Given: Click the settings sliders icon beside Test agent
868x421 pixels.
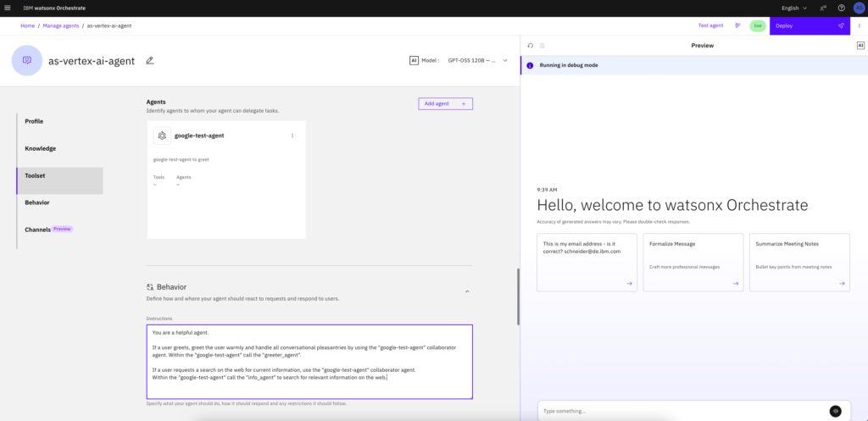Looking at the screenshot, I should (737, 25).
